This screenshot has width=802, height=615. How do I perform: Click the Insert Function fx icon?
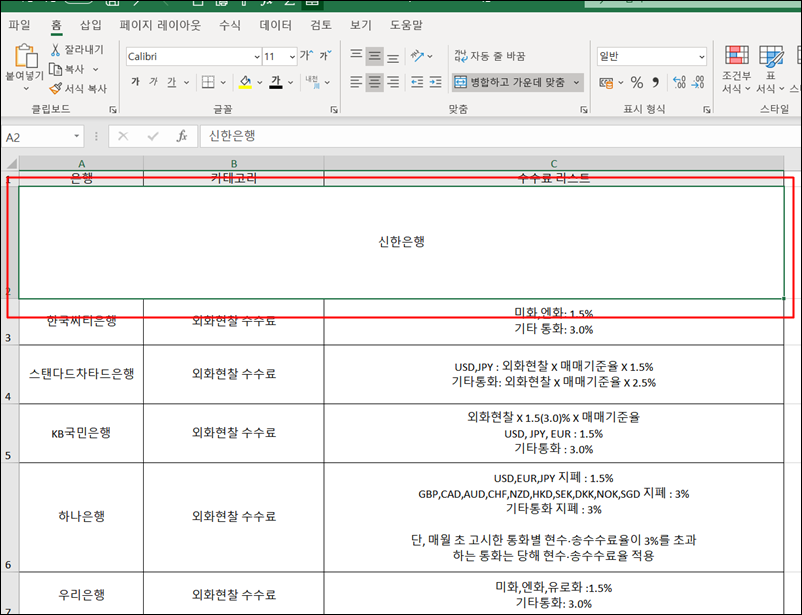[182, 136]
